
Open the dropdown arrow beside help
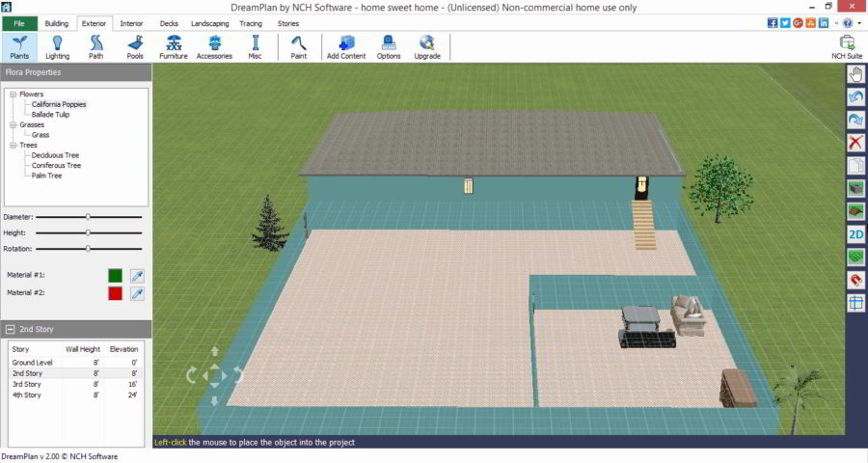coord(859,23)
